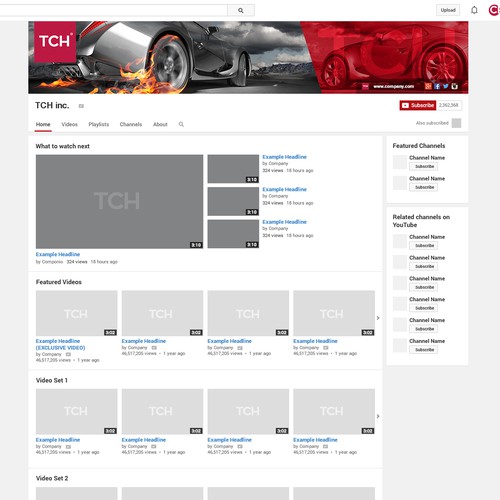Open the account avatar in top right

494,10
